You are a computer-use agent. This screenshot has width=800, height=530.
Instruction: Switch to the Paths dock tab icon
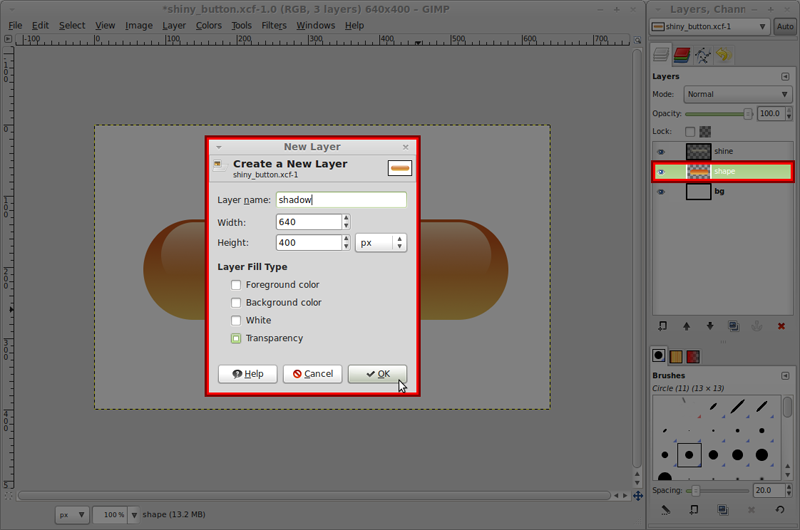click(703, 55)
